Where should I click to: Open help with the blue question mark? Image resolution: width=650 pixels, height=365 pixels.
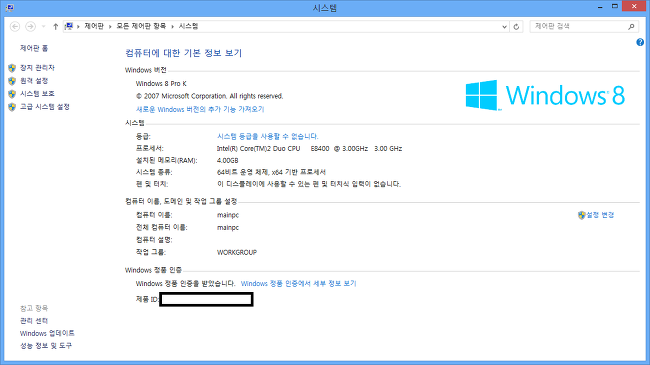point(640,42)
